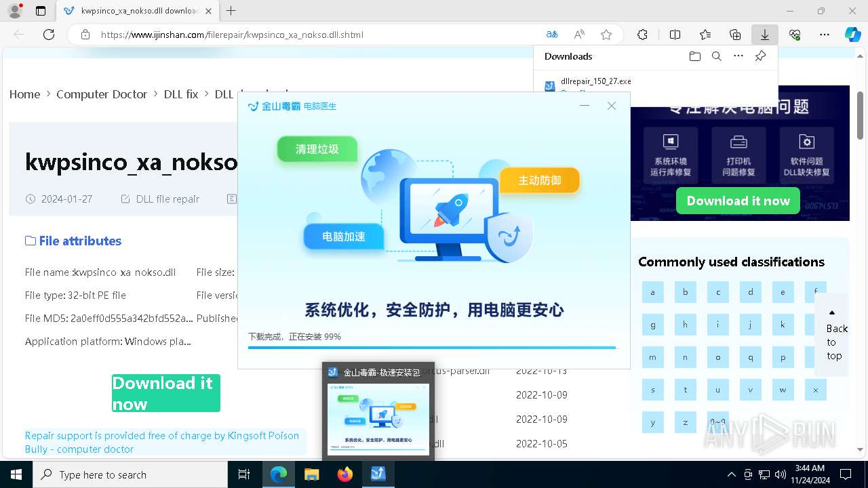The width and height of the screenshot is (868, 488).
Task: Select classification letter z
Action: 685,422
